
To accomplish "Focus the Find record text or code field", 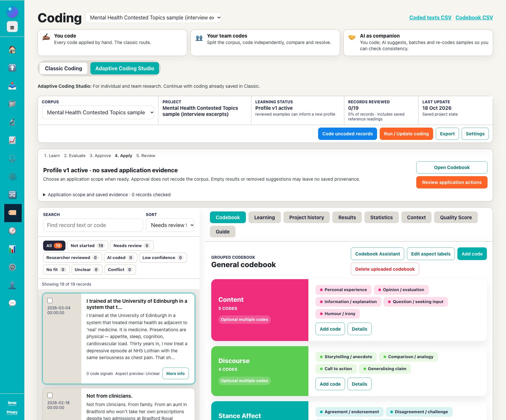I will click(x=93, y=225).
